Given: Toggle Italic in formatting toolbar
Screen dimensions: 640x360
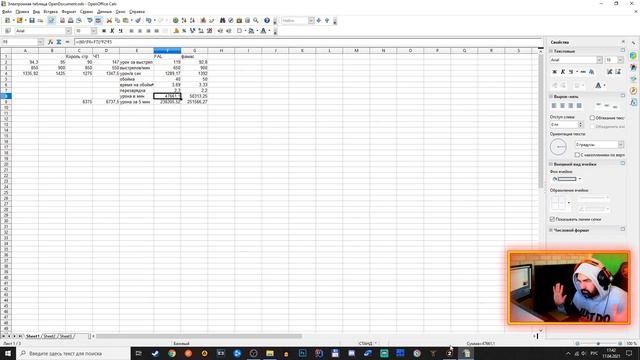Looking at the screenshot, I should click(112, 31).
